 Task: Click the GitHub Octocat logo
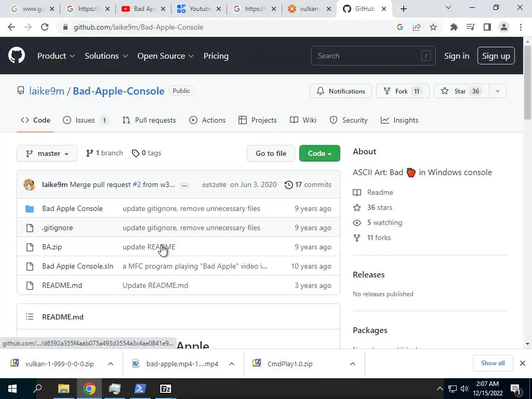click(x=16, y=56)
